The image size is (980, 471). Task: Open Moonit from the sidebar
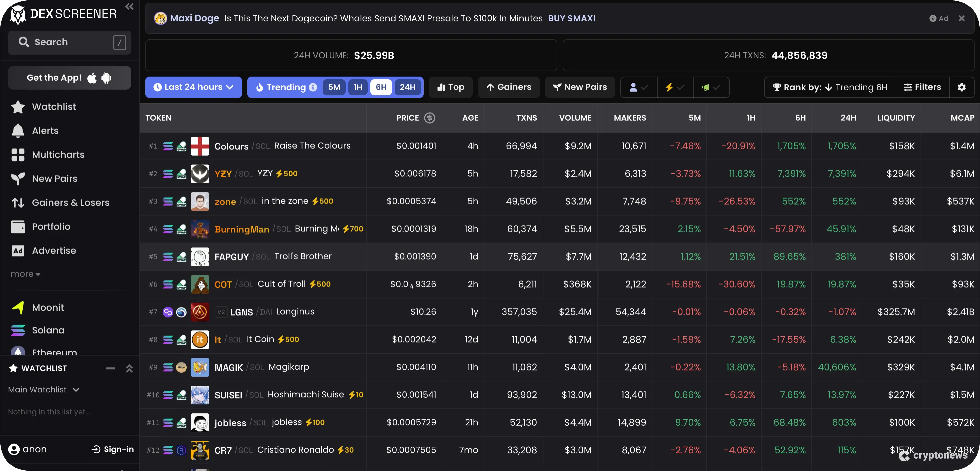pos(17,307)
